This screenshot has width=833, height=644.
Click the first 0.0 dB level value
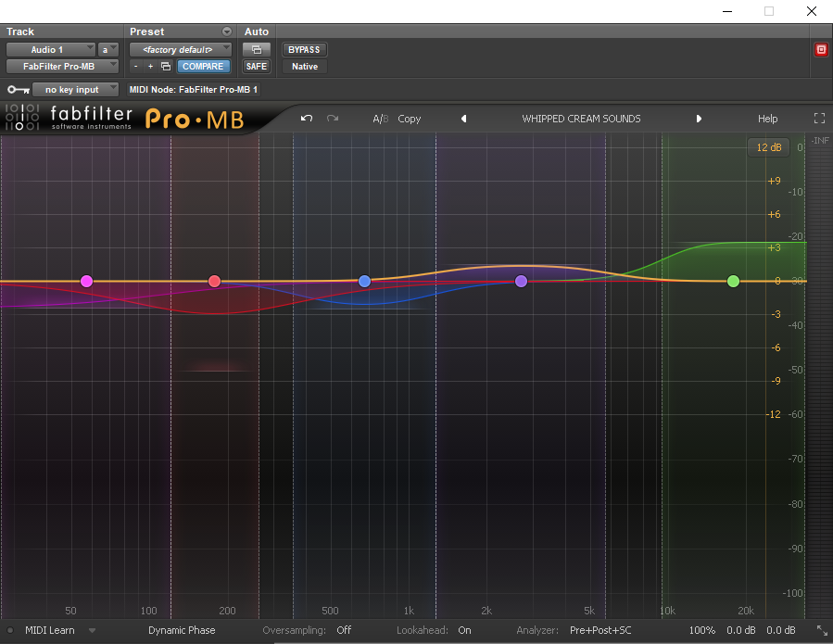741,630
